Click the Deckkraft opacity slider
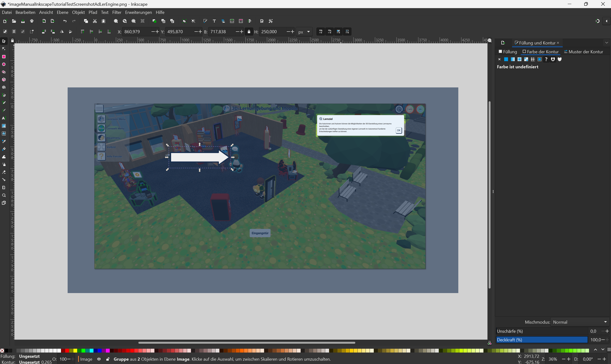This screenshot has width=611, height=364. click(x=541, y=340)
